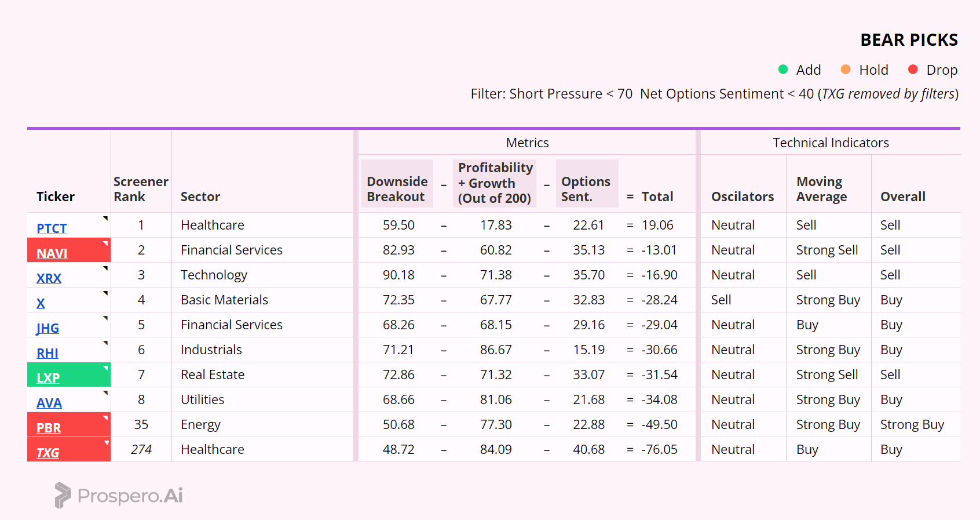Click the comment marker on AVA cell

[106, 392]
